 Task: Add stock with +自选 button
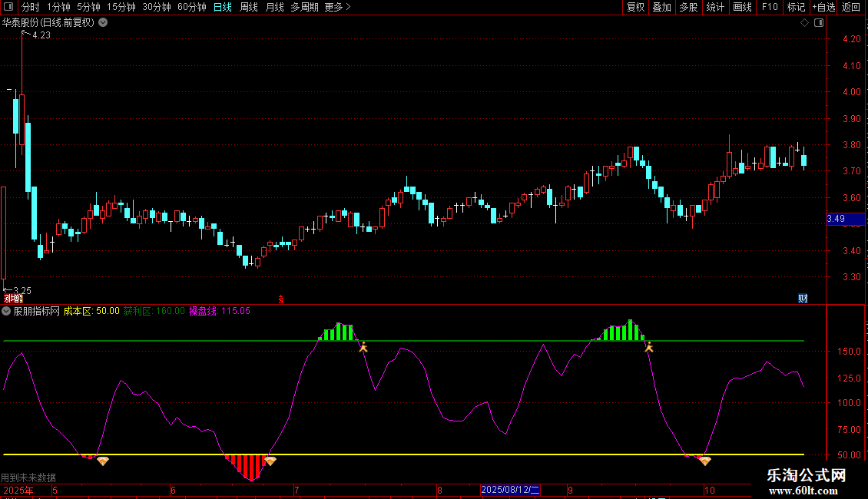823,7
